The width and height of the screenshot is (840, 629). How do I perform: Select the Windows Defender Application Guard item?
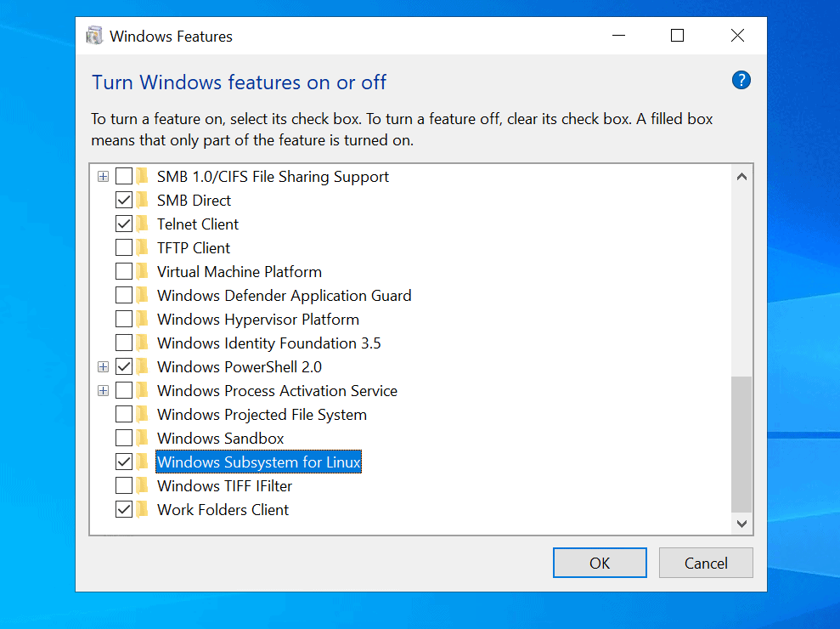click(284, 296)
